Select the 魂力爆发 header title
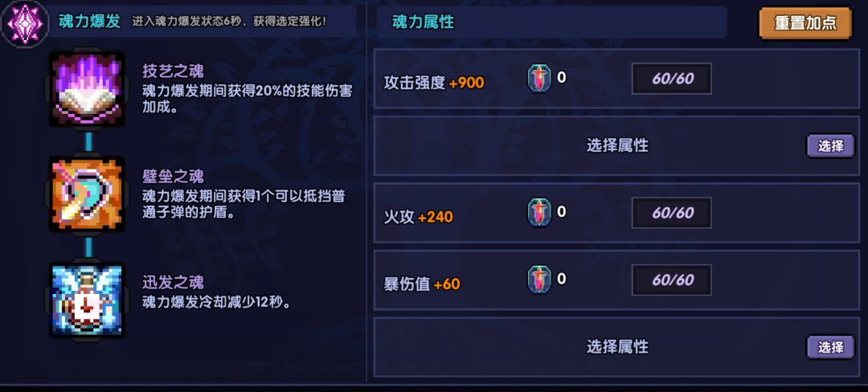This screenshot has width=868, height=392. click(90, 22)
